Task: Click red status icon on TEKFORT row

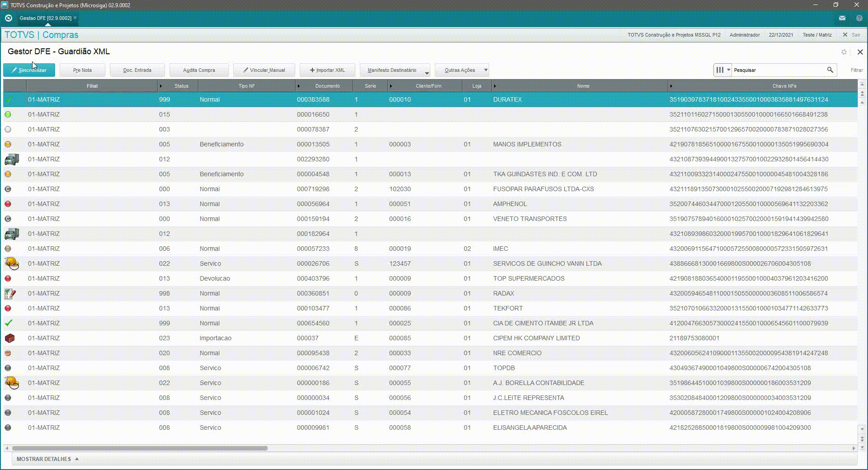Action: click(x=8, y=308)
